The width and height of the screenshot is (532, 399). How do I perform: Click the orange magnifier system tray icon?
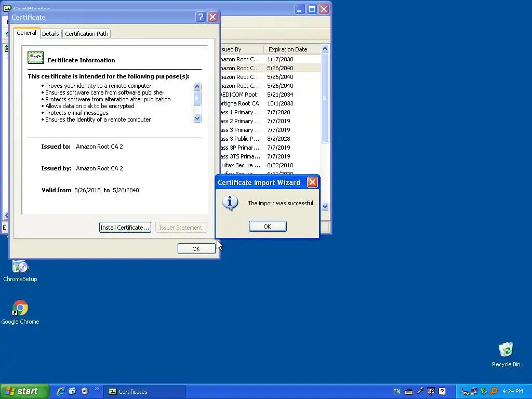click(494, 392)
